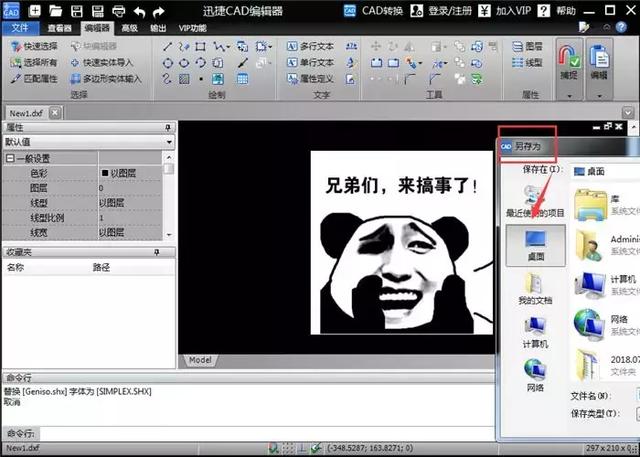This screenshot has width=640, height=457.
Task: Select the Spline curve tool
Action: pyautogui.click(x=167, y=78)
